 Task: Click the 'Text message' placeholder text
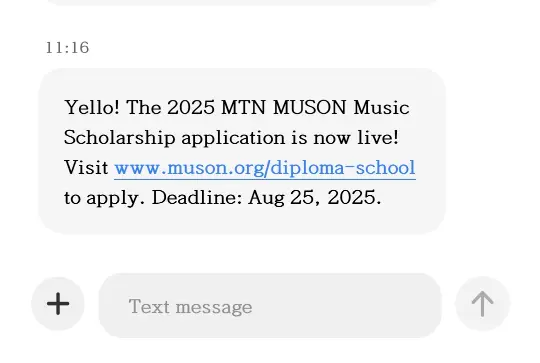click(190, 307)
